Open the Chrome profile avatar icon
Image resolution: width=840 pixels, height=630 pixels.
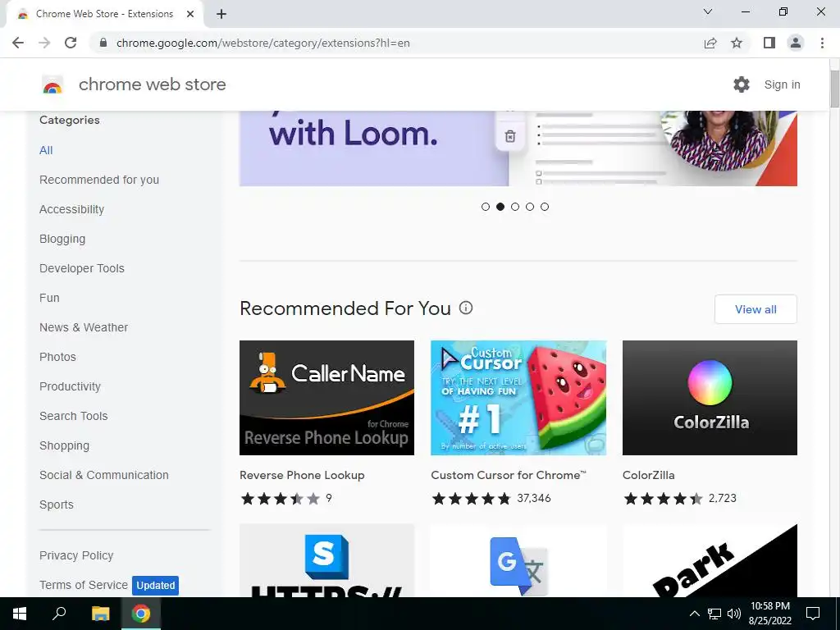(x=796, y=43)
